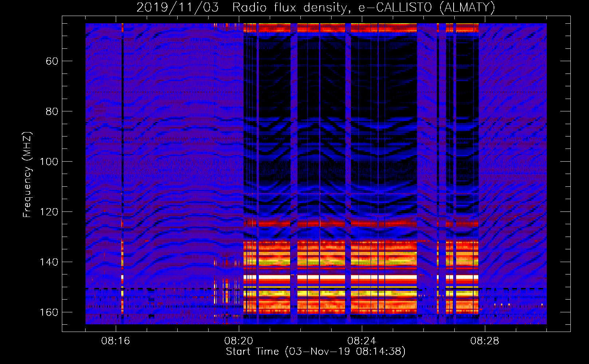Viewport: 589px width, 364px height.
Task: Click the 160 frequency tick label
Action: 49,312
